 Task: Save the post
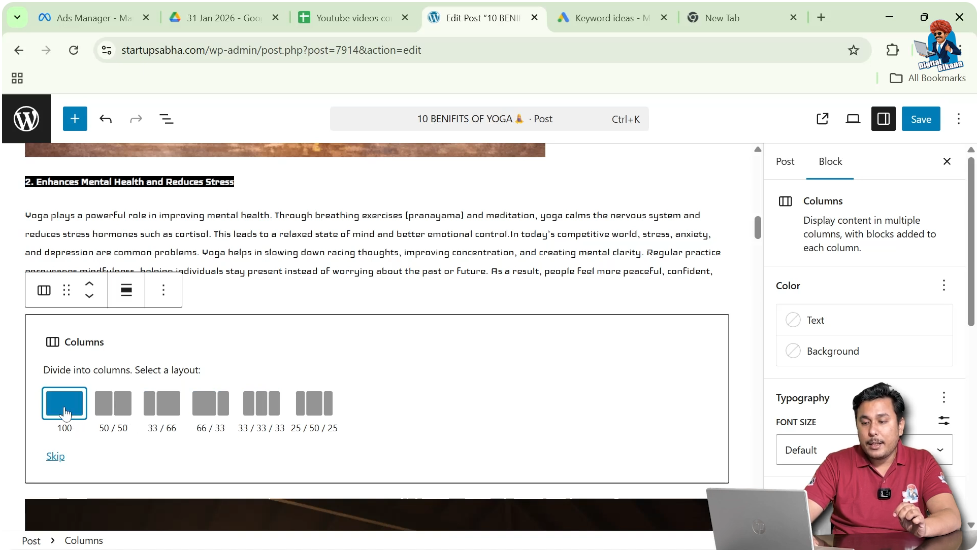(x=921, y=119)
